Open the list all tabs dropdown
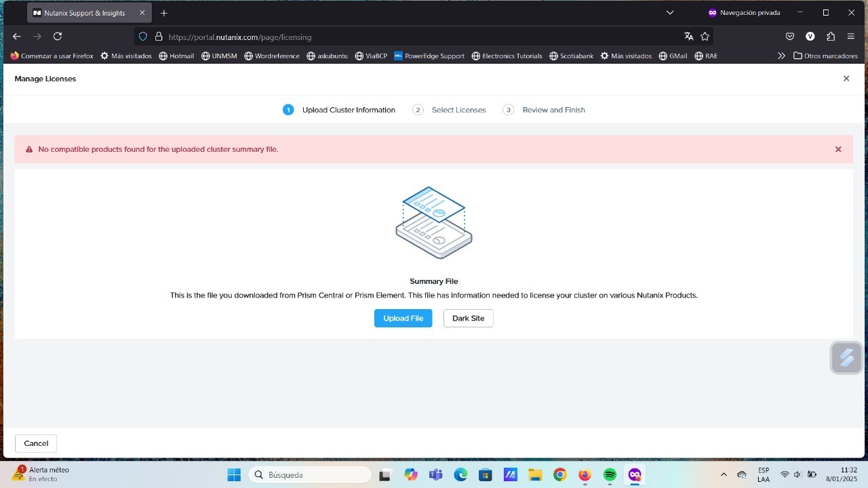This screenshot has width=868, height=488. (x=670, y=13)
